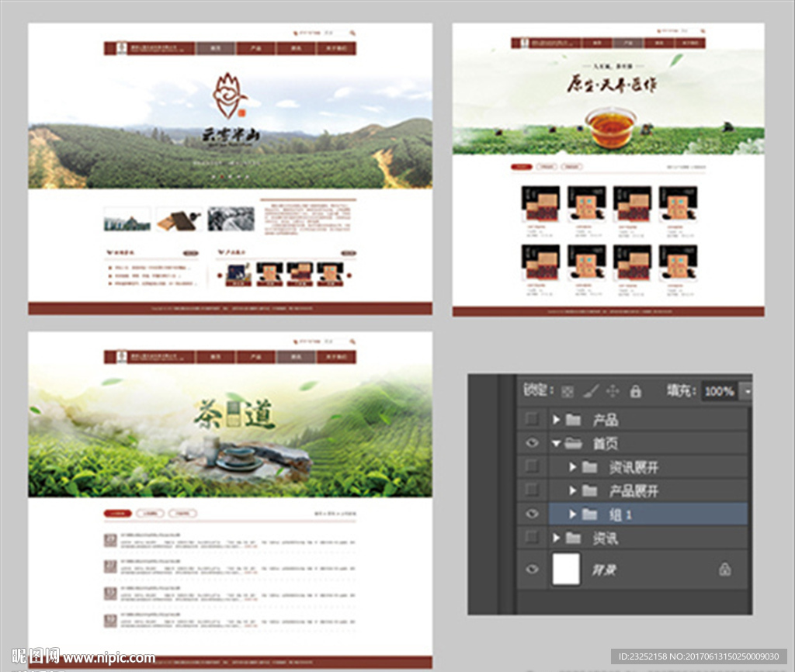Viewport: 795px width, 672px height.
Task: Click the folder icon of 资讯展开 group
Action: tap(589, 466)
